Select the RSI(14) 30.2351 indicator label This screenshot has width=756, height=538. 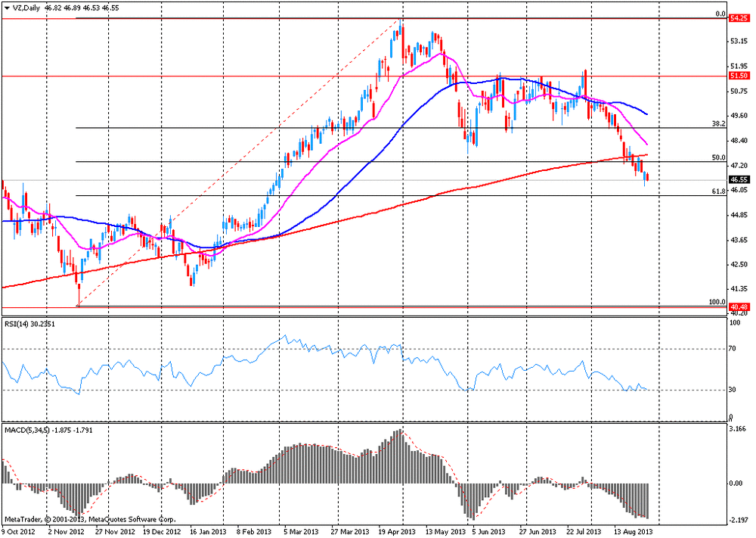[x=30, y=325]
